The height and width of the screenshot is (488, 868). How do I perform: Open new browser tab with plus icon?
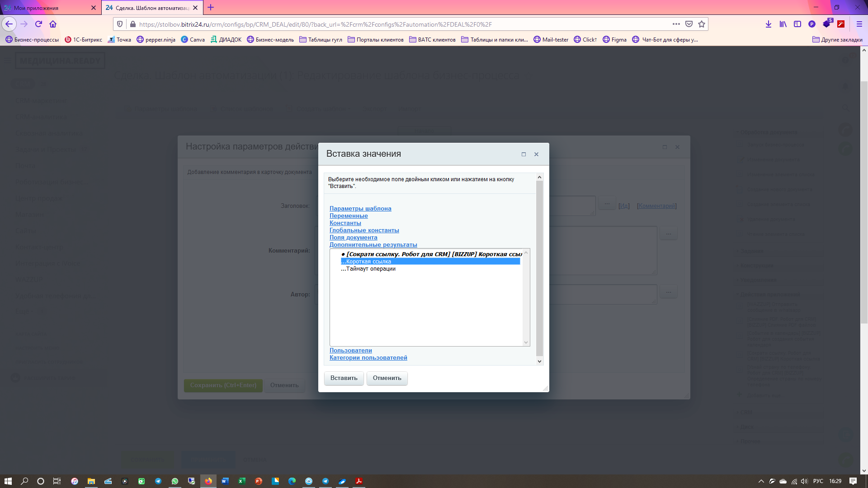(211, 8)
